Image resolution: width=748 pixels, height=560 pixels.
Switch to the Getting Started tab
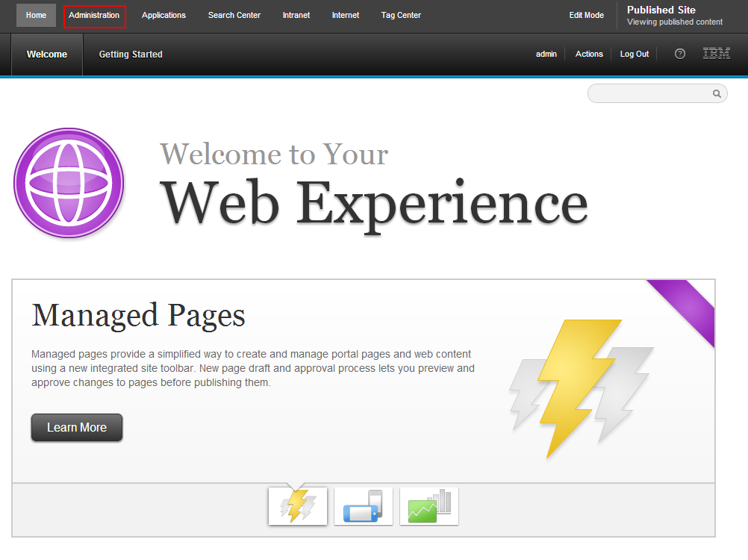(x=131, y=55)
